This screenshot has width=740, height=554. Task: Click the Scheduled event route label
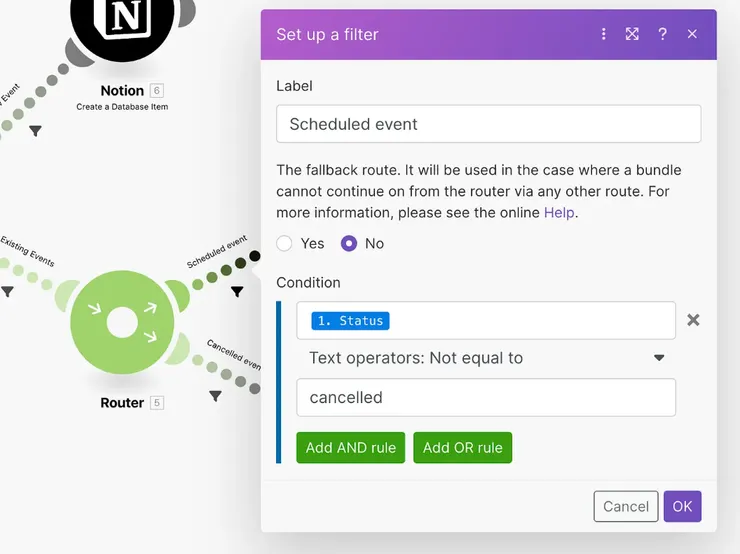click(217, 252)
